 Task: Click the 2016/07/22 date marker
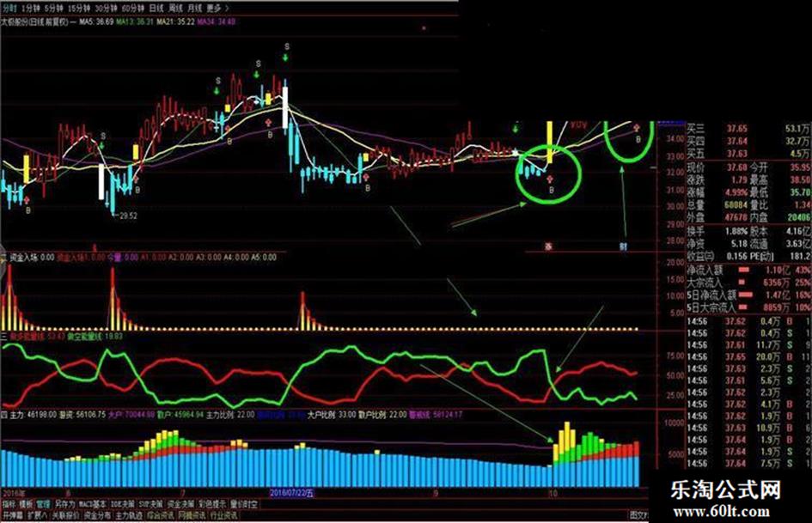click(x=291, y=493)
